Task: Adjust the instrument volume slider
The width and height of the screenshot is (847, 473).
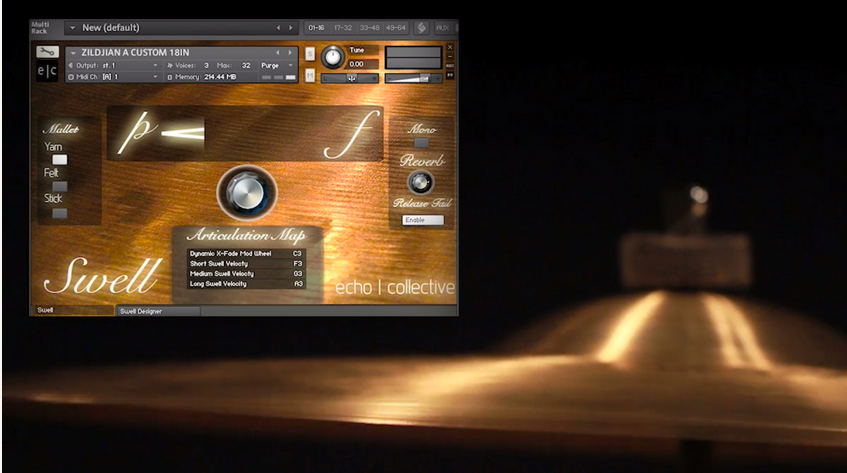Action: pyautogui.click(x=413, y=78)
